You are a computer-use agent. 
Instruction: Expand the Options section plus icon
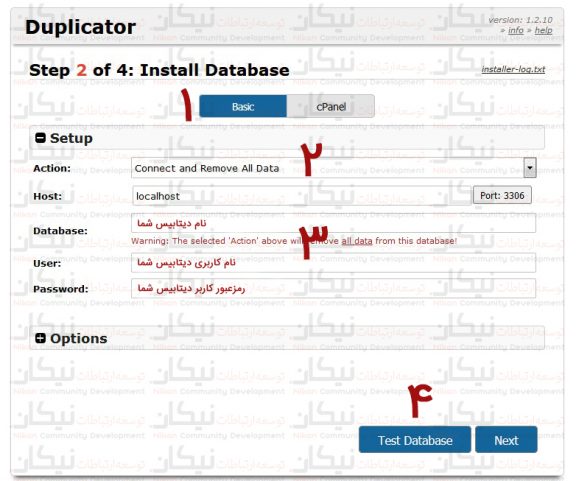point(40,338)
